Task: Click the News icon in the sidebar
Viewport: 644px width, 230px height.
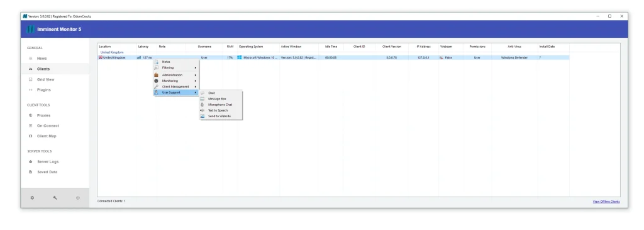Action: click(30, 59)
